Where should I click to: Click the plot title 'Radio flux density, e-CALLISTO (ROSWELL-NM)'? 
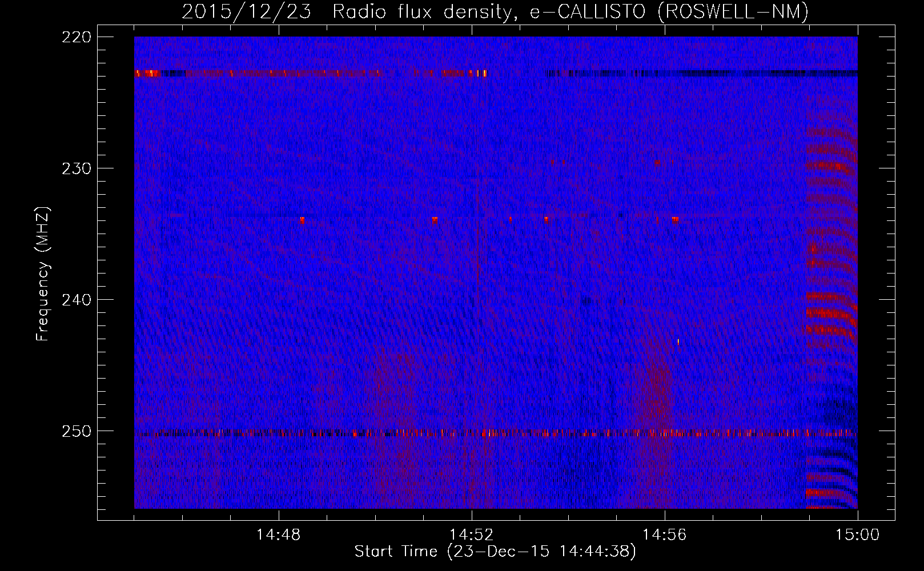coord(570,12)
